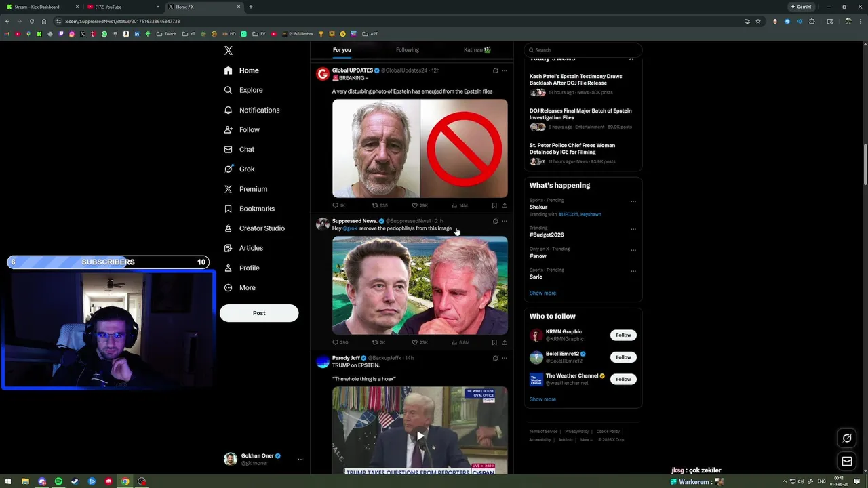Viewport: 868px width, 488px height.
Task: Open Bookmarks in the sidebar
Action: (x=249, y=209)
